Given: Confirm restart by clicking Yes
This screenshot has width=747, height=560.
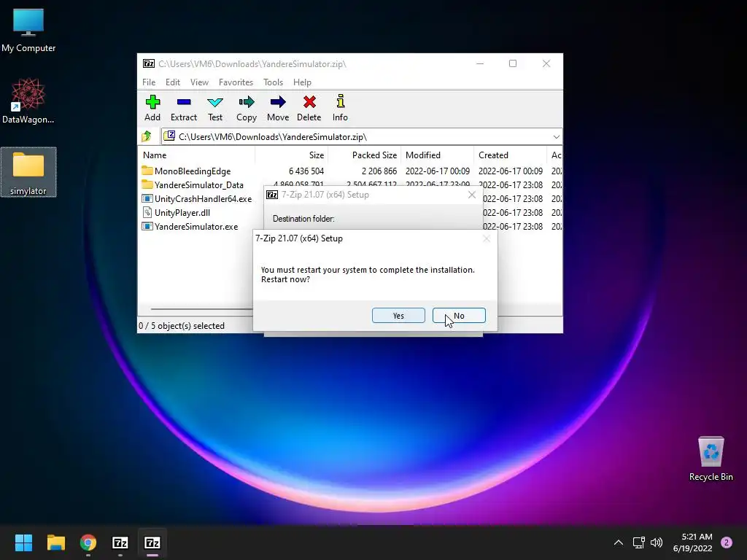Looking at the screenshot, I should [x=398, y=315].
